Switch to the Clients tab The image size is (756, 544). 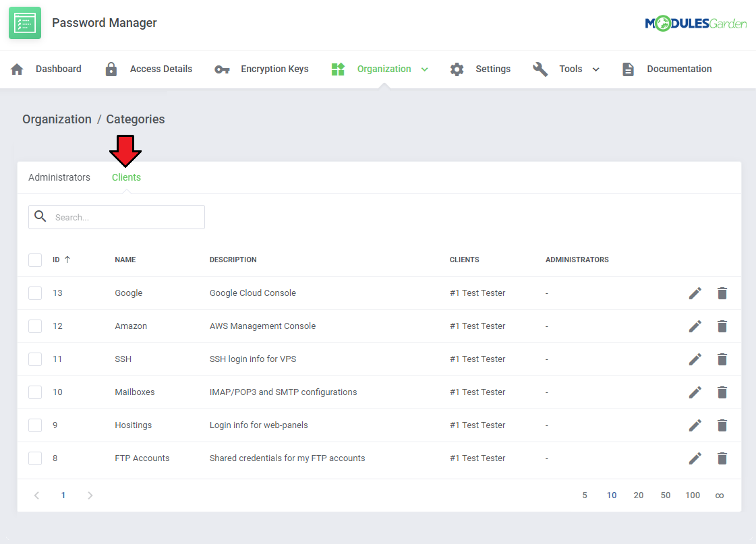(x=126, y=177)
